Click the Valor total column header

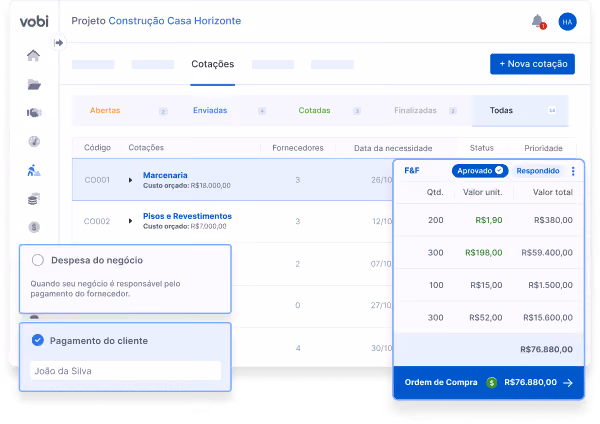point(553,192)
